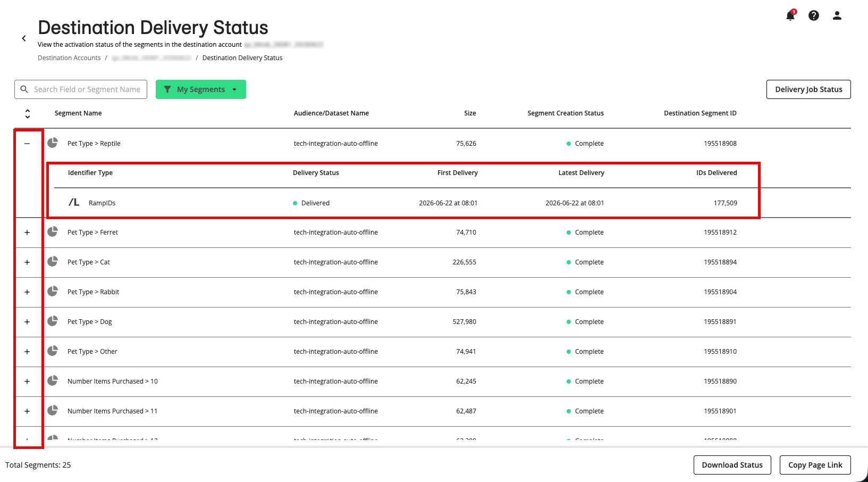Screen dimensions: 868x482
Task: Sort by Segment Name column header
Action: pyautogui.click(x=78, y=113)
